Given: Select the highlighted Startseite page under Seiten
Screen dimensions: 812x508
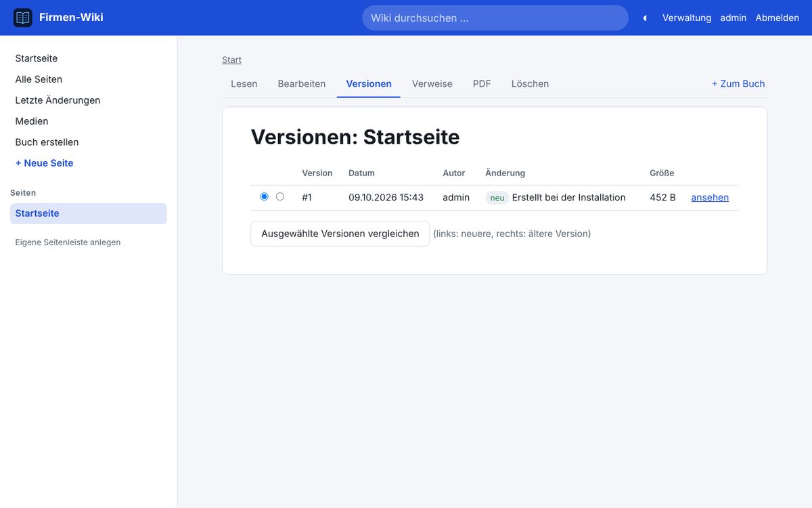Looking at the screenshot, I should pyautogui.click(x=89, y=213).
